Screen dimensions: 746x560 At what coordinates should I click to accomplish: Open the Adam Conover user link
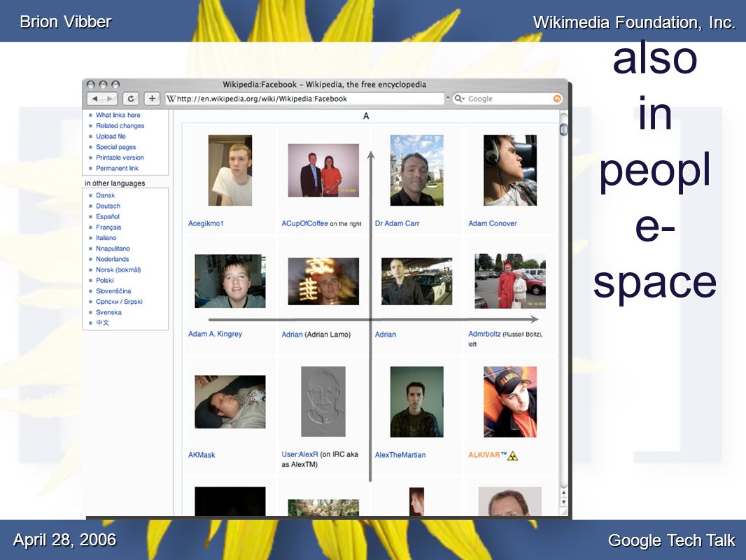pos(493,223)
